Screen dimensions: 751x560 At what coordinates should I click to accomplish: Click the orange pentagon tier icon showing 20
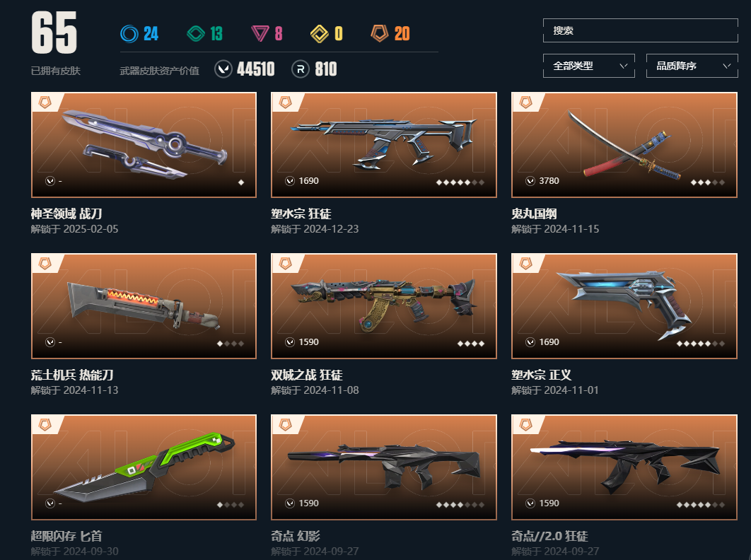[379, 33]
